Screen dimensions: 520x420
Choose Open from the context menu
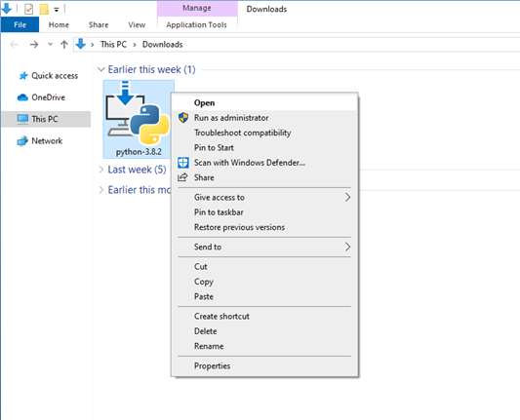pos(264,102)
